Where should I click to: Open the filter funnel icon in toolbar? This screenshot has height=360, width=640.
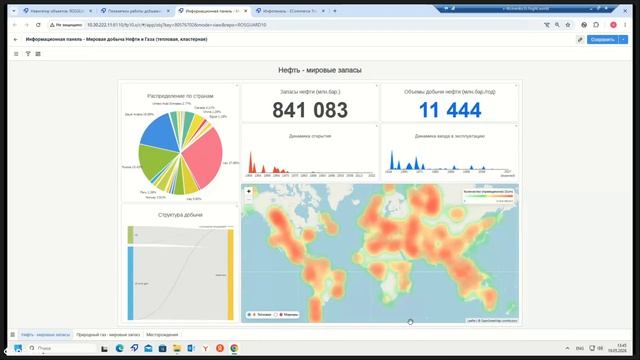click(28, 54)
